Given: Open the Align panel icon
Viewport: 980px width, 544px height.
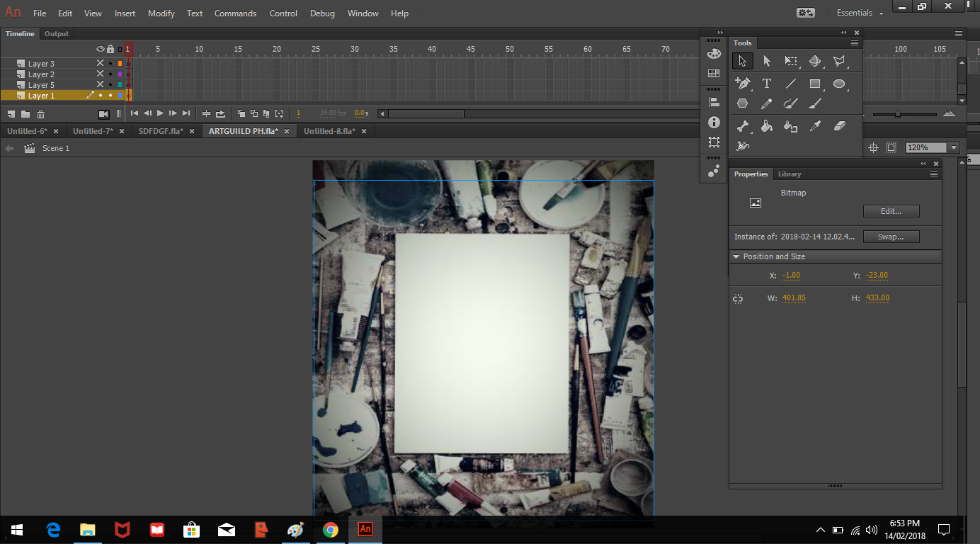Looking at the screenshot, I should click(714, 102).
